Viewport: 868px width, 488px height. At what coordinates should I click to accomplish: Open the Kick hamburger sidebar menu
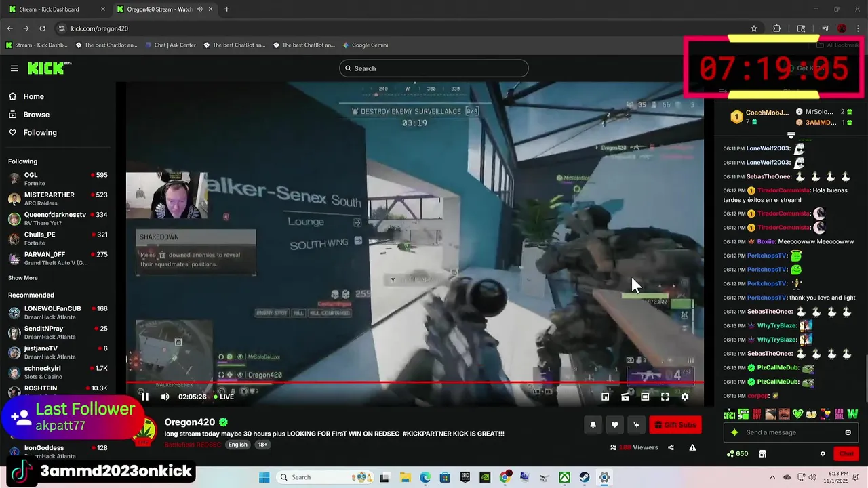[x=14, y=68]
